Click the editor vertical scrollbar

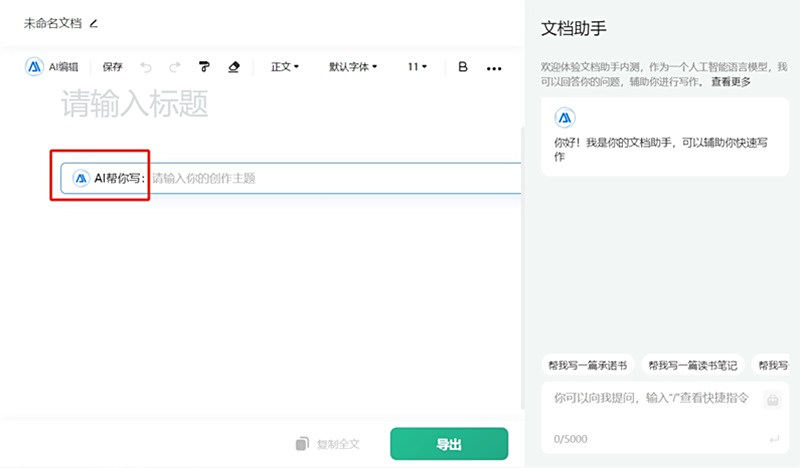pyautogui.click(x=522, y=268)
